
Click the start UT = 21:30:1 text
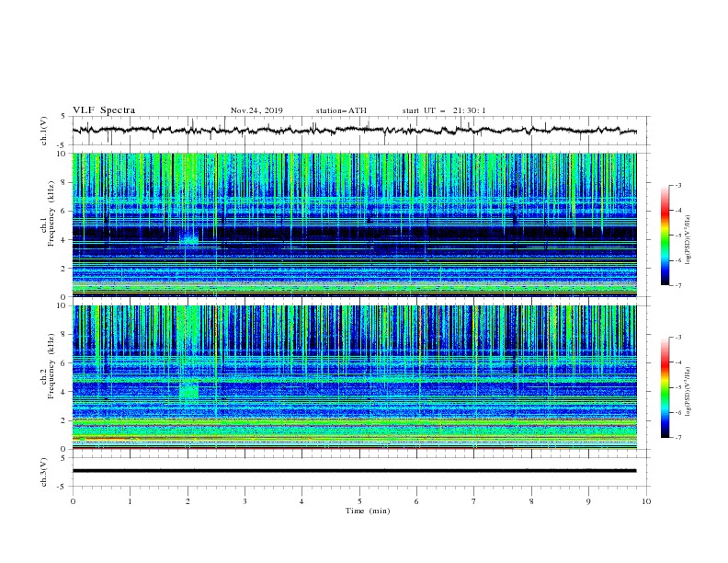[x=444, y=110]
